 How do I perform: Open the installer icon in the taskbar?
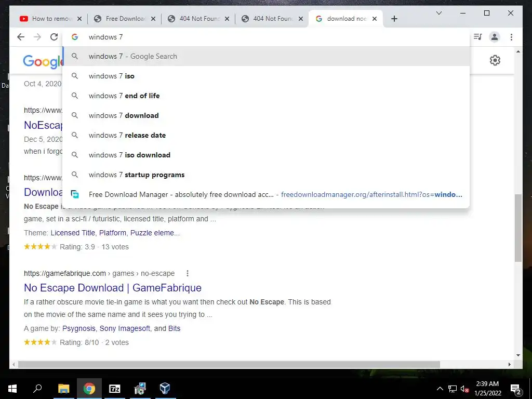point(140,389)
